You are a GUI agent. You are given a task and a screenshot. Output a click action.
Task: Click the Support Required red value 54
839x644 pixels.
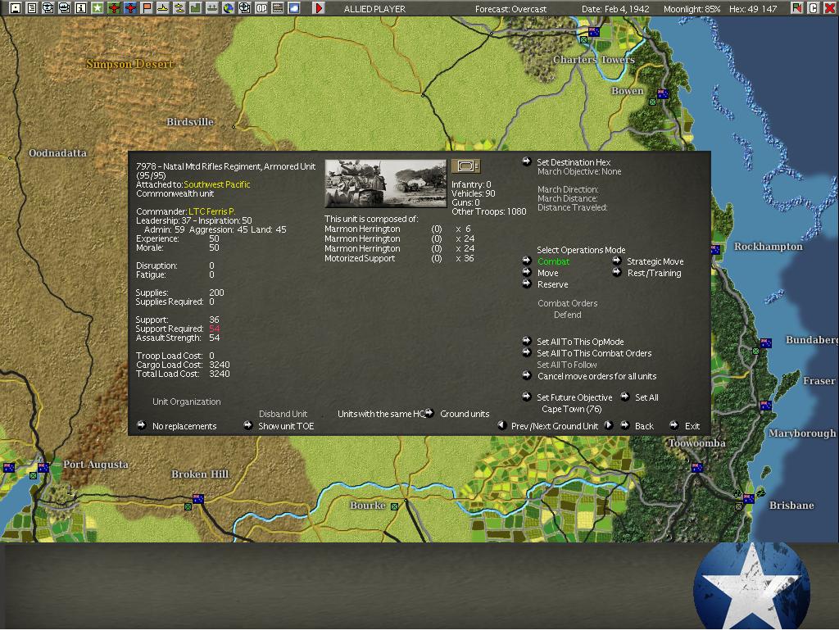coord(214,329)
